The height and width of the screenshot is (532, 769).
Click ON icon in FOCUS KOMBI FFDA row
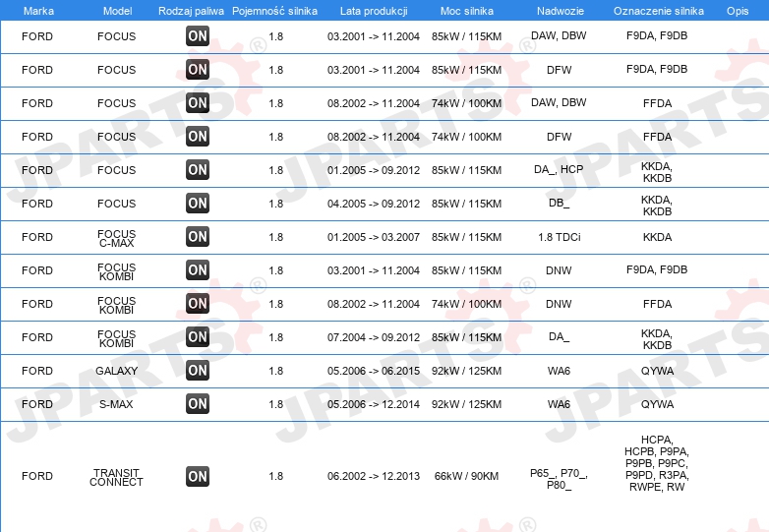coord(198,304)
